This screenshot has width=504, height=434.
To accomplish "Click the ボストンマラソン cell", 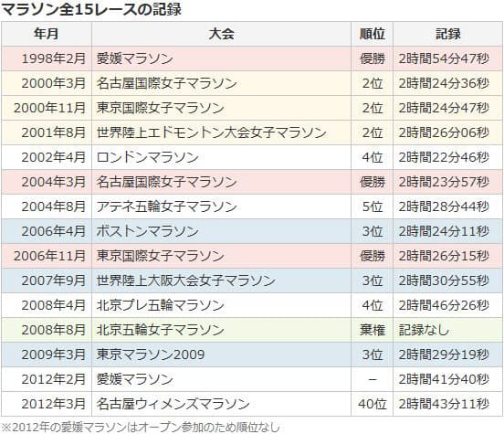I will [221, 231].
